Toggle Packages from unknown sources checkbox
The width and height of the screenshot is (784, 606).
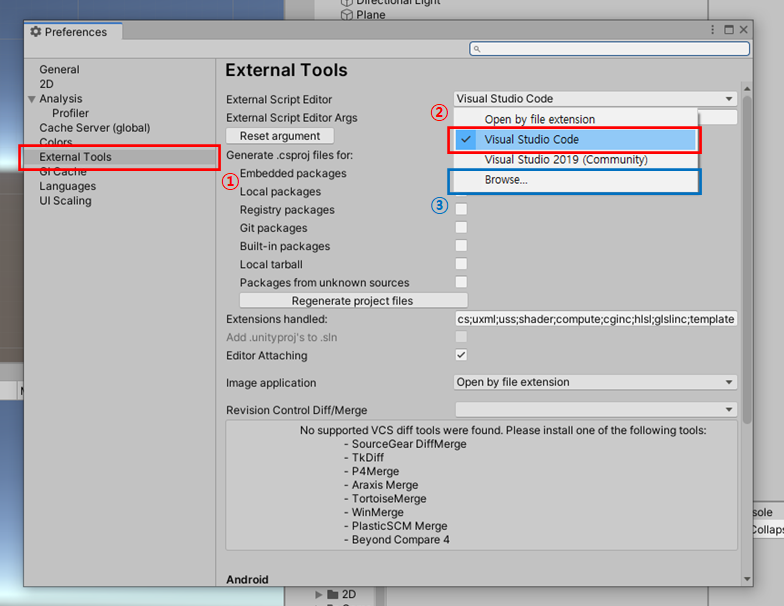(461, 282)
